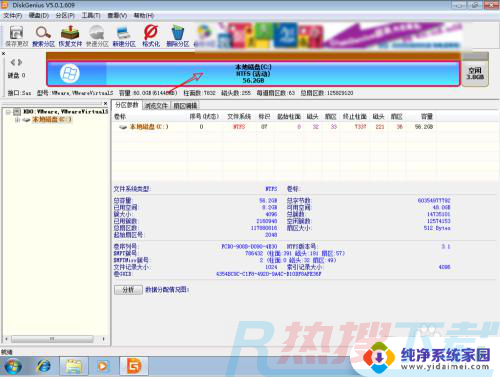Click the 数据分配情况图 label
The image size is (500, 377).
tap(167, 290)
